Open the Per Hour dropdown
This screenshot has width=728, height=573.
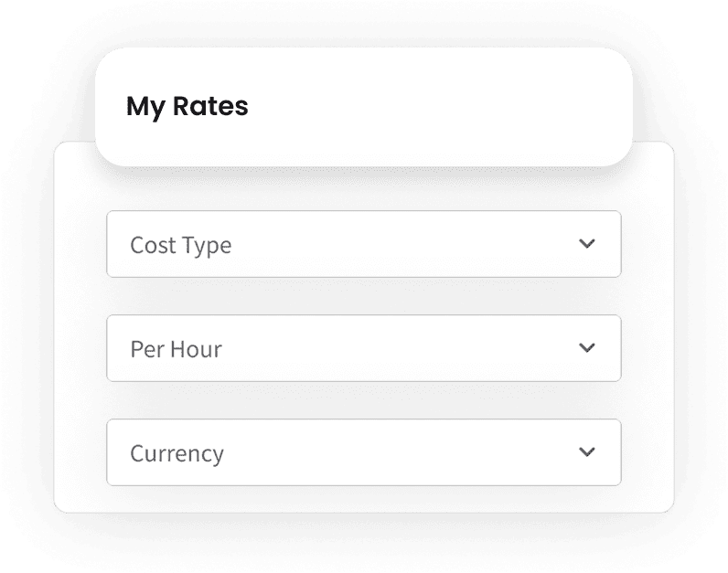[x=363, y=348]
